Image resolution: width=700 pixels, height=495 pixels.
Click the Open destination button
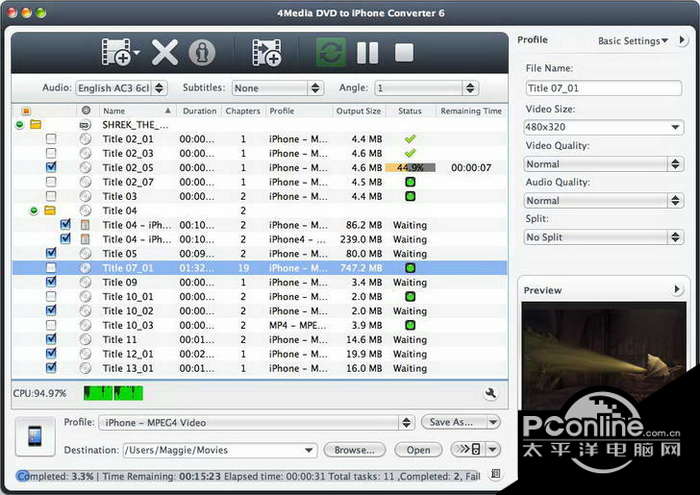pyautogui.click(x=418, y=450)
